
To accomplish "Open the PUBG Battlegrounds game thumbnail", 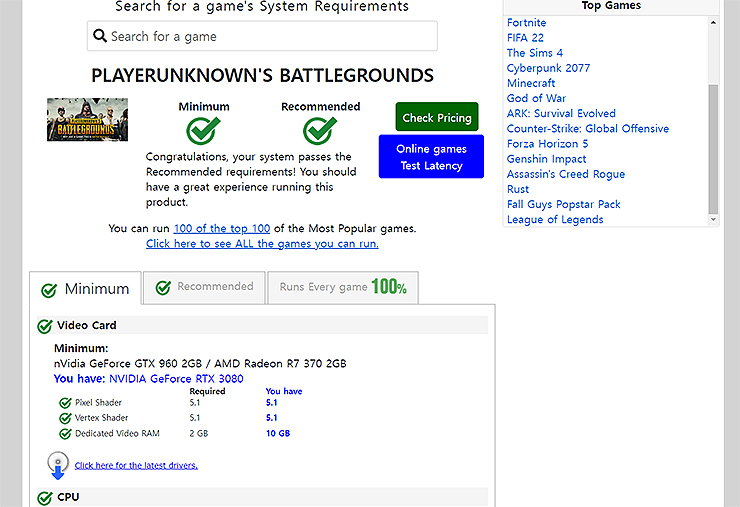I will pos(87,119).
